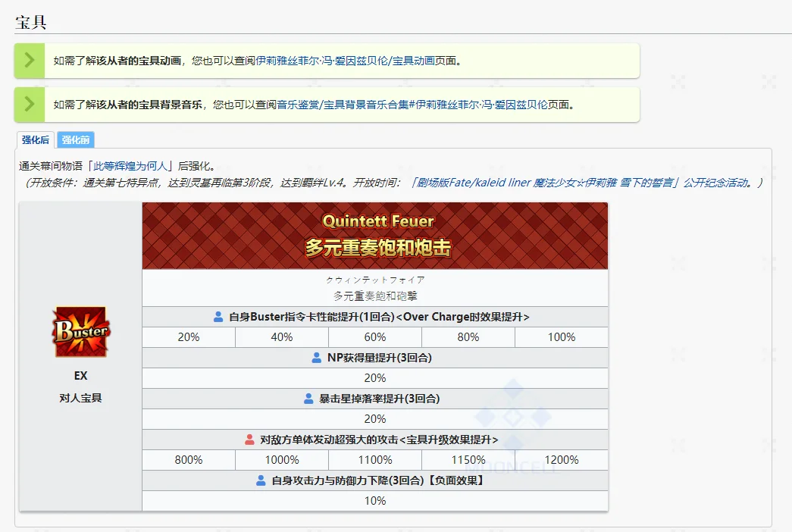Click the Quintett Feuer 多元重奏饱和炮击 banner
This screenshot has width=792, height=532.
click(x=375, y=236)
